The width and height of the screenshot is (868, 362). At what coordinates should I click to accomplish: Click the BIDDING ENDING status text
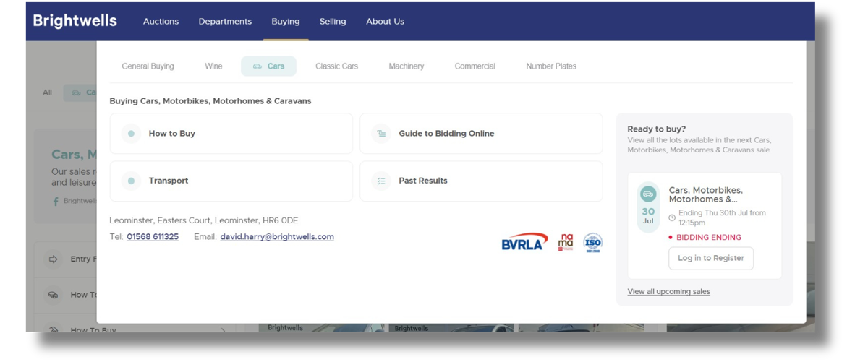pyautogui.click(x=709, y=237)
